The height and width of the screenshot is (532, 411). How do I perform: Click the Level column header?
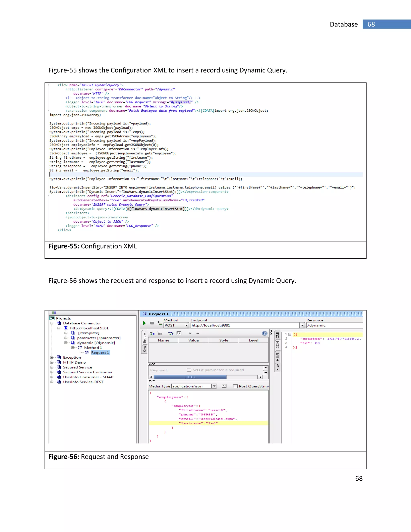253,340
